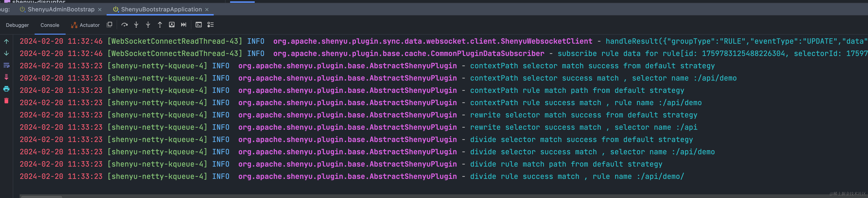Toggle Soft-Wrap in the console gutter
The image size is (868, 198).
point(6,65)
